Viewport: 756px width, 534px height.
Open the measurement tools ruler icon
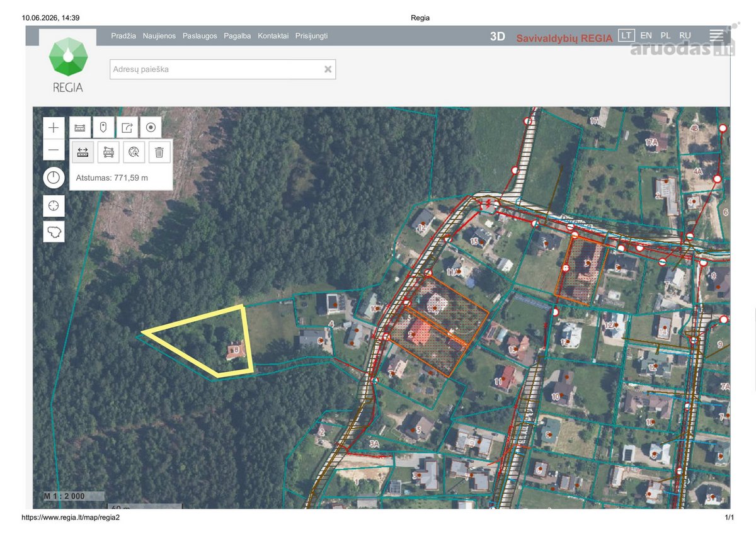click(80, 128)
